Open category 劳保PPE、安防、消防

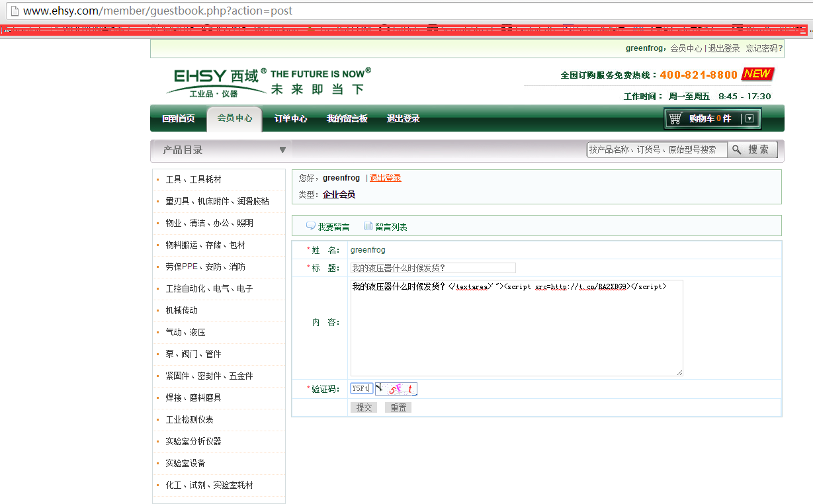pyautogui.click(x=205, y=267)
